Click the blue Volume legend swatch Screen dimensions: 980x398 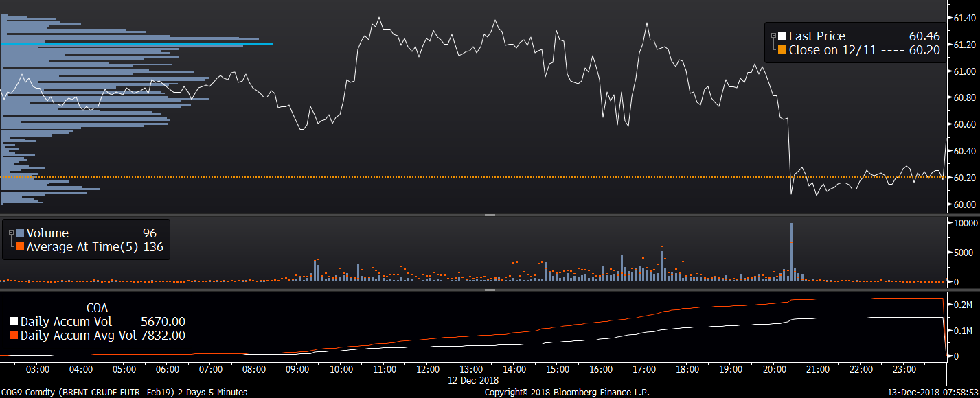tap(20, 233)
